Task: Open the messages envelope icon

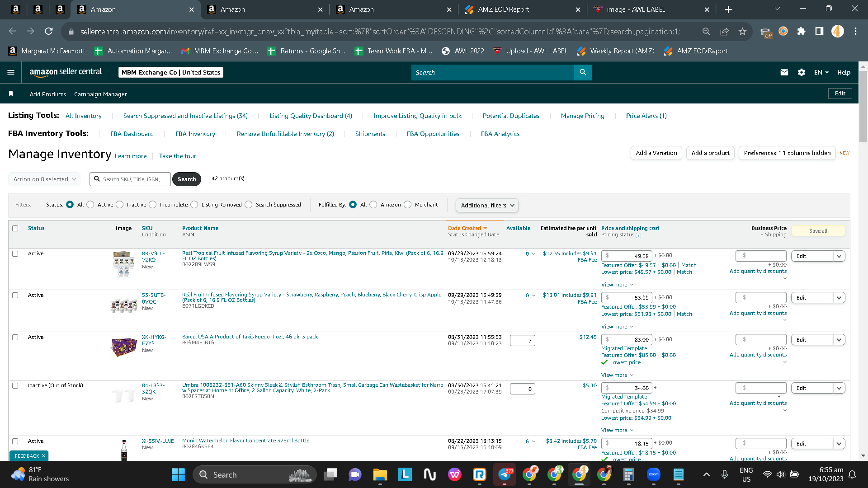Action: pyautogui.click(x=784, y=72)
